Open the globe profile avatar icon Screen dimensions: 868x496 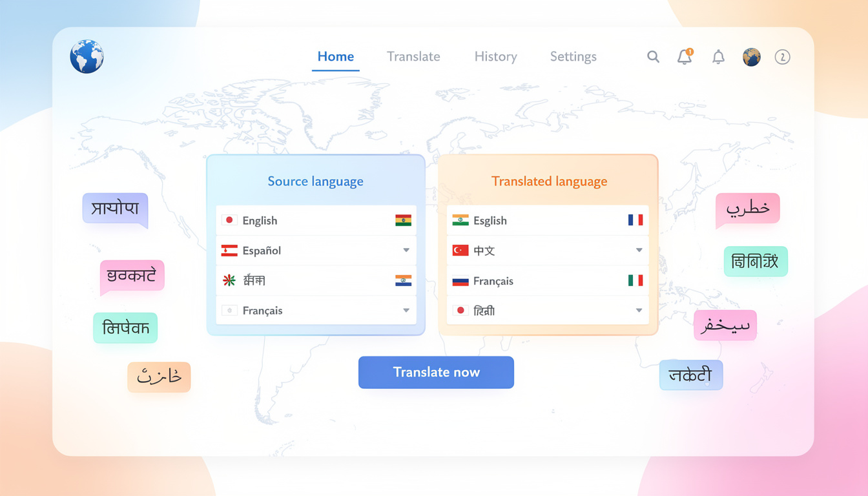(751, 57)
